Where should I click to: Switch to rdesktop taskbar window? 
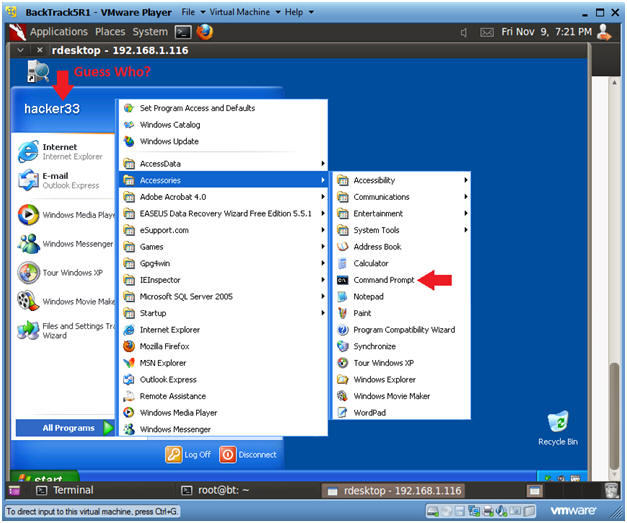[x=394, y=491]
